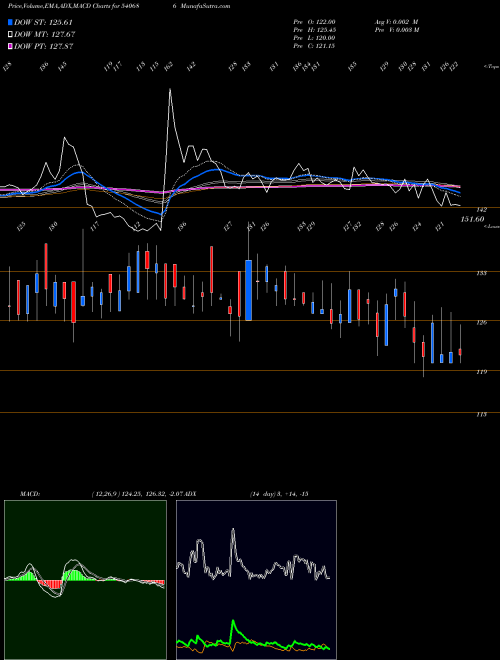Image resolution: width=500 pixels, height=660 pixels.
Task: Click the 'Pre C: 121.15' value
Action: (314, 46)
